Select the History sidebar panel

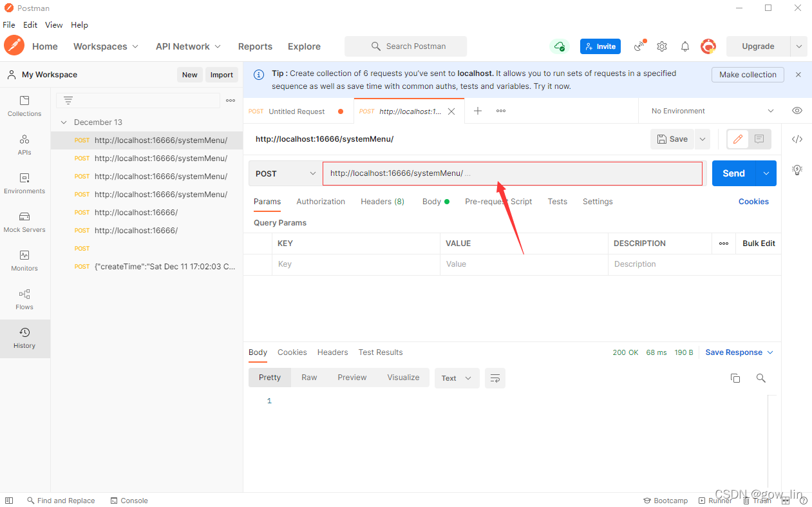point(24,338)
